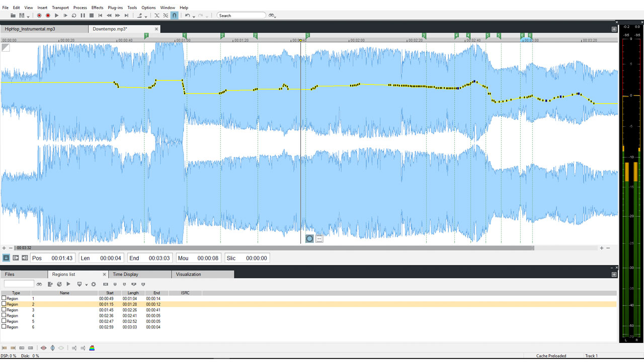
Task: Enable loop playback in the transport bar
Action: 74,15
